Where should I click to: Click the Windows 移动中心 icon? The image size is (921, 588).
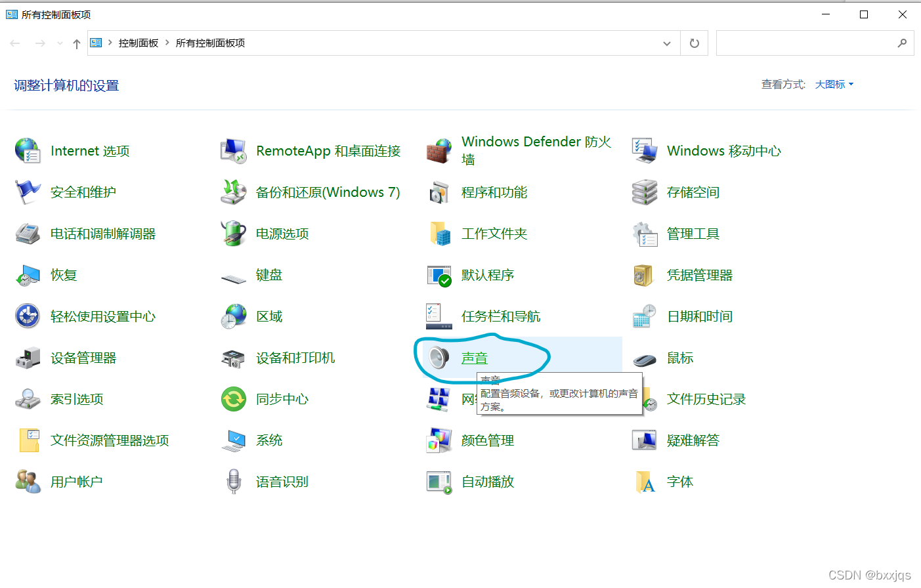pos(645,151)
